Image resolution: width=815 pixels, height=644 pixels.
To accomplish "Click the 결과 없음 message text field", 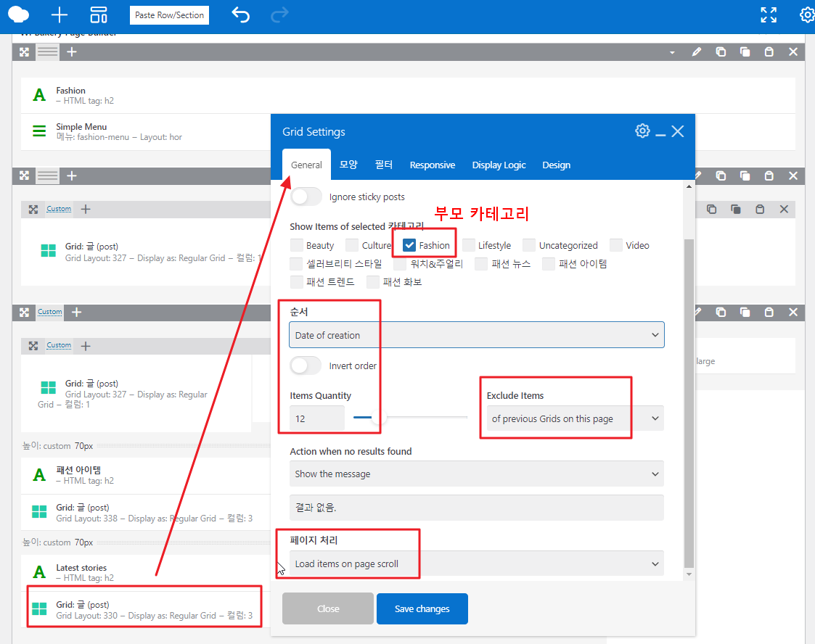I will (x=477, y=508).
